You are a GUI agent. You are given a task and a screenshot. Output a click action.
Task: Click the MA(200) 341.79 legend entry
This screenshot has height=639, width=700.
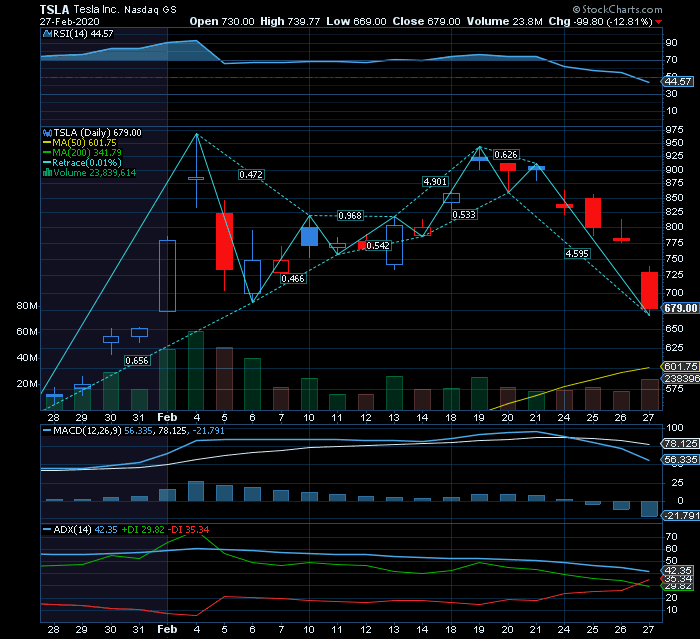coord(83,152)
